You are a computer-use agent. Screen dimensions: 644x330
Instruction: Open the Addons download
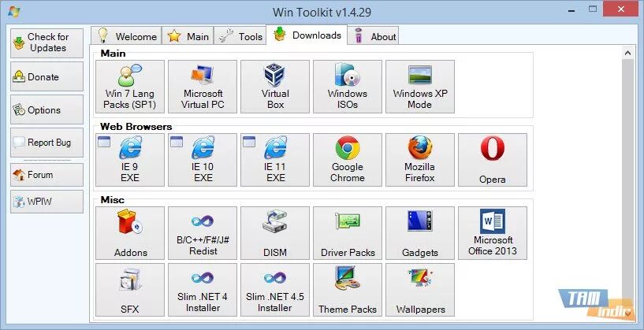(x=130, y=233)
